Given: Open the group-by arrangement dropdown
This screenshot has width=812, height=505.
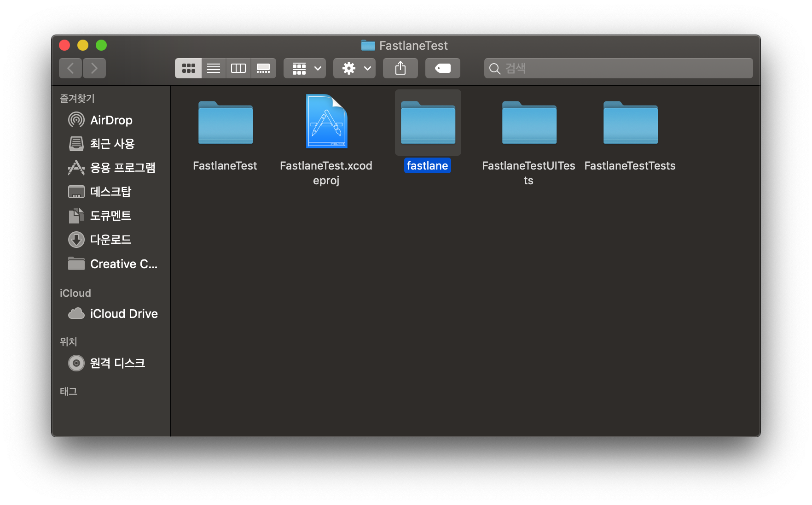Looking at the screenshot, I should [305, 68].
